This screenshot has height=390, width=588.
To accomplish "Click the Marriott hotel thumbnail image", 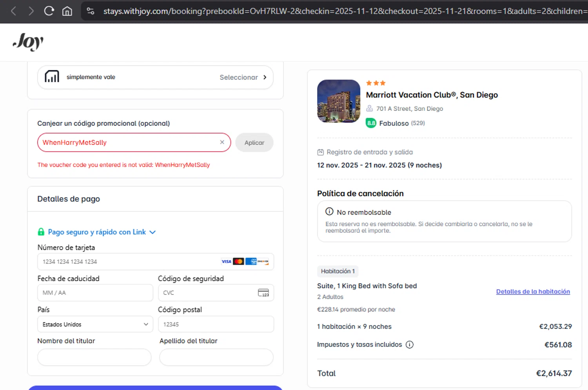I will (x=339, y=101).
